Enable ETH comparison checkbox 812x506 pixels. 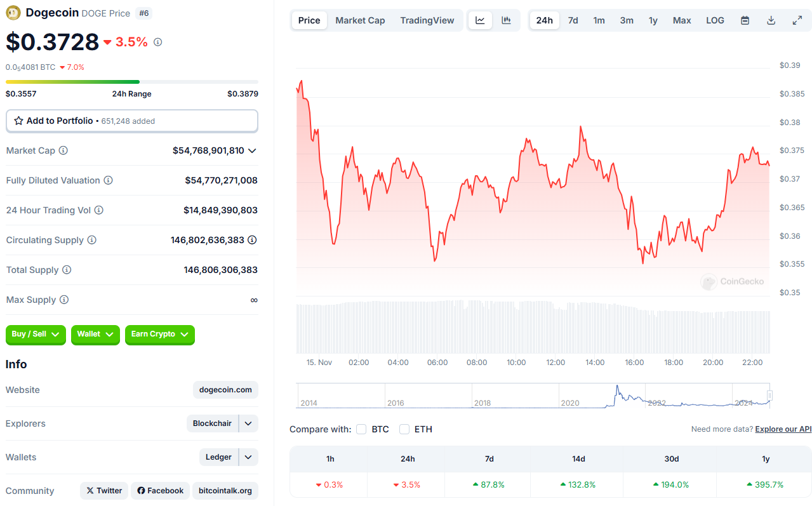(404, 429)
